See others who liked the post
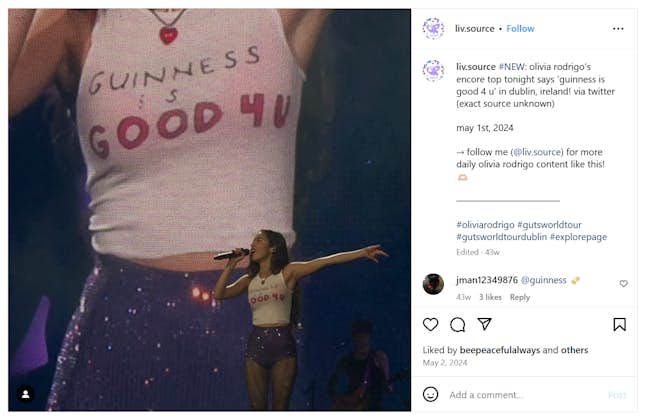 coord(575,350)
